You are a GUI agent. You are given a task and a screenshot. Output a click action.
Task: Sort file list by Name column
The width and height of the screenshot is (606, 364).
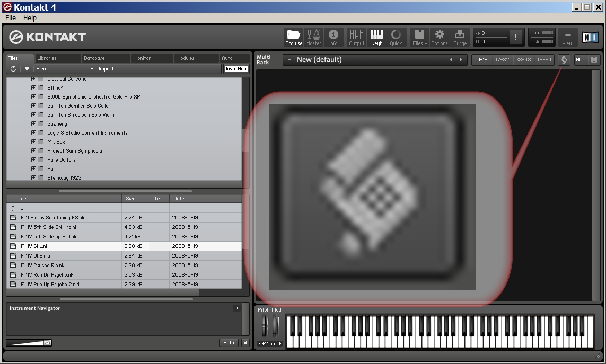(x=64, y=198)
